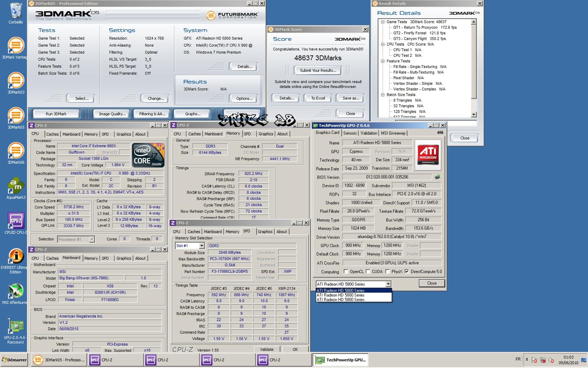Click the show desktop tray icon
The width and height of the screenshot is (588, 368).
pyautogui.click(x=584, y=360)
